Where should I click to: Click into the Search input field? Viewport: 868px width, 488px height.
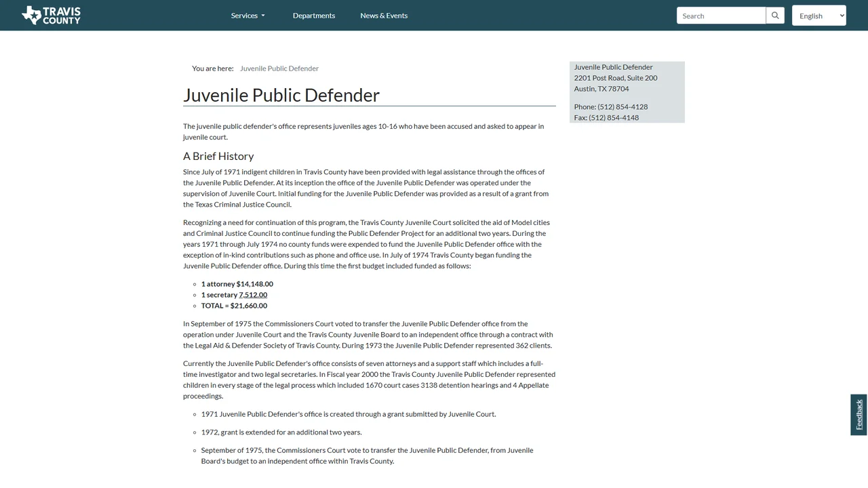(721, 16)
